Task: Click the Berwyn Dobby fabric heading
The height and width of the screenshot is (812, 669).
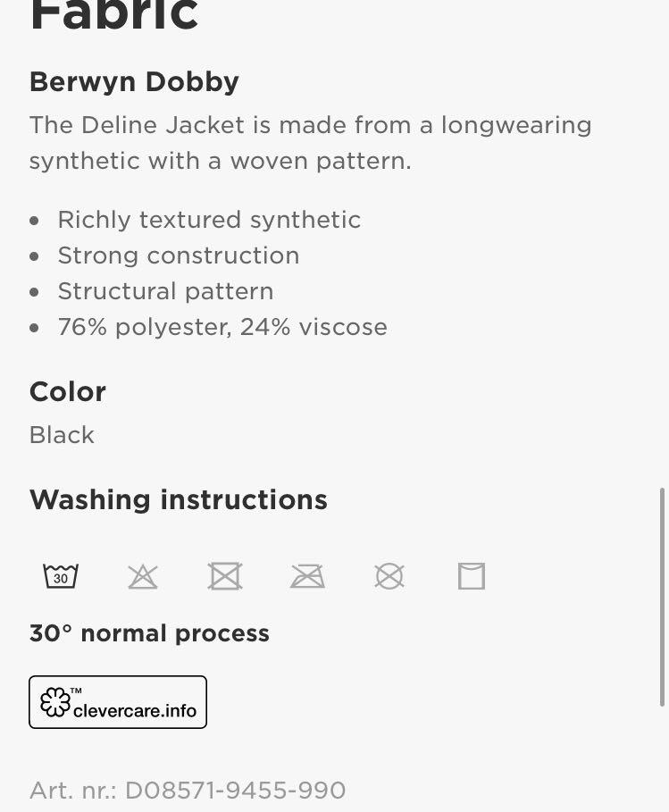Action: coord(134,82)
